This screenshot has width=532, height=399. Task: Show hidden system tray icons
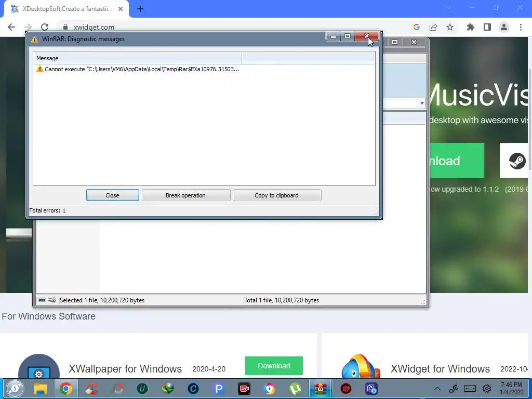[437, 389]
